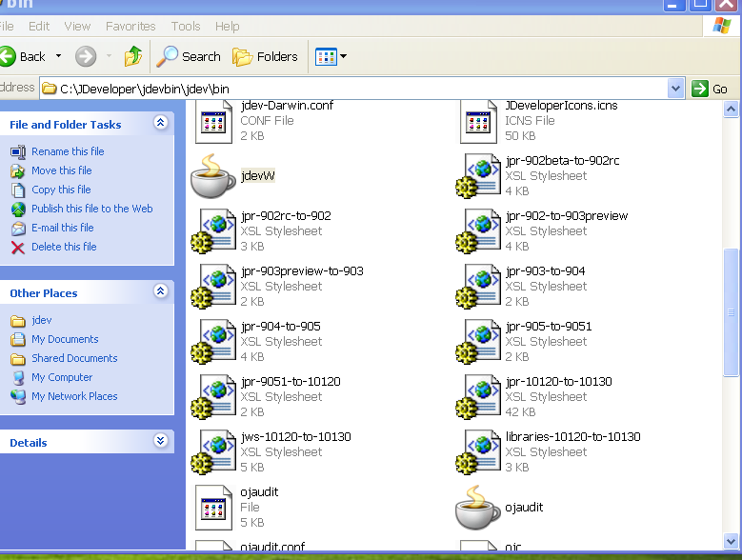Click the jdevW file name

258,176
